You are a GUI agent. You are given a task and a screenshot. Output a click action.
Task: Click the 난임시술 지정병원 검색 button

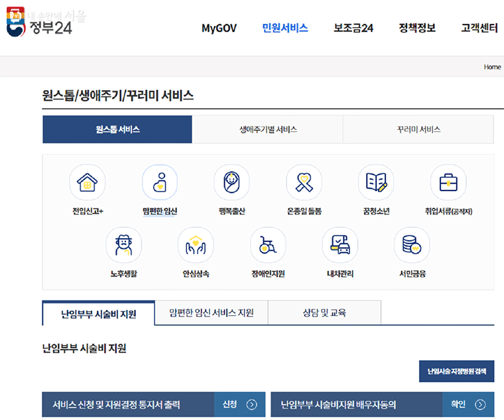[456, 371]
